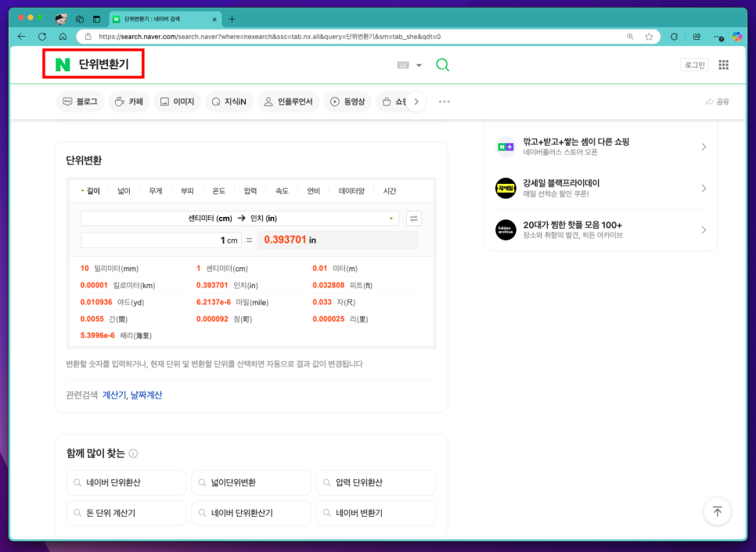Open the workspaces icon in title bar

(80, 20)
